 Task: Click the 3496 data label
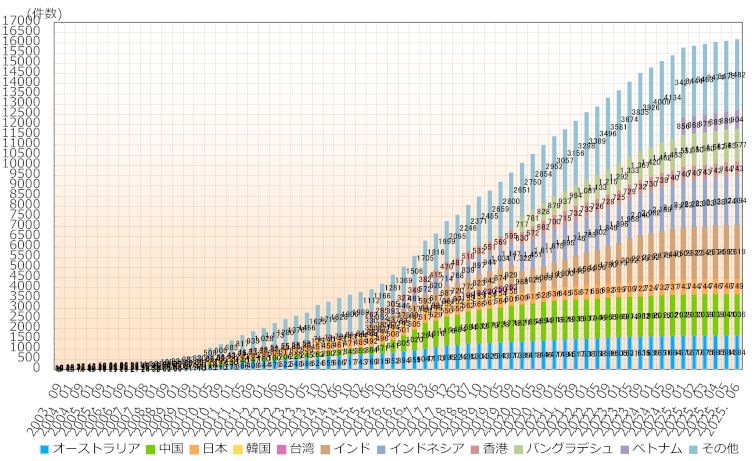click(x=608, y=133)
